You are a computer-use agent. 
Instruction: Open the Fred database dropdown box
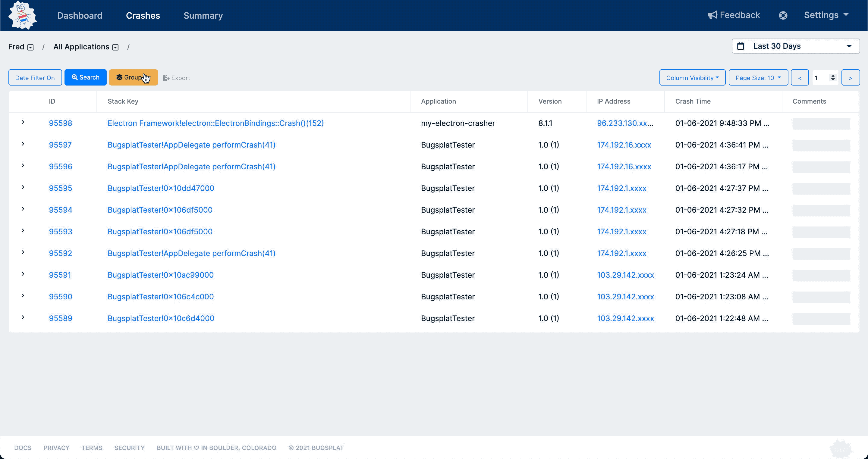31,47
